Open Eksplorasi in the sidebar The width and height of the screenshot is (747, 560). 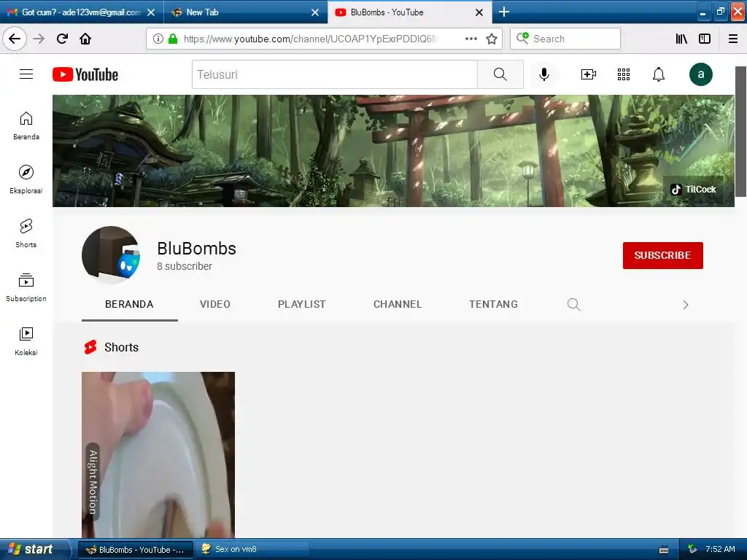point(26,179)
